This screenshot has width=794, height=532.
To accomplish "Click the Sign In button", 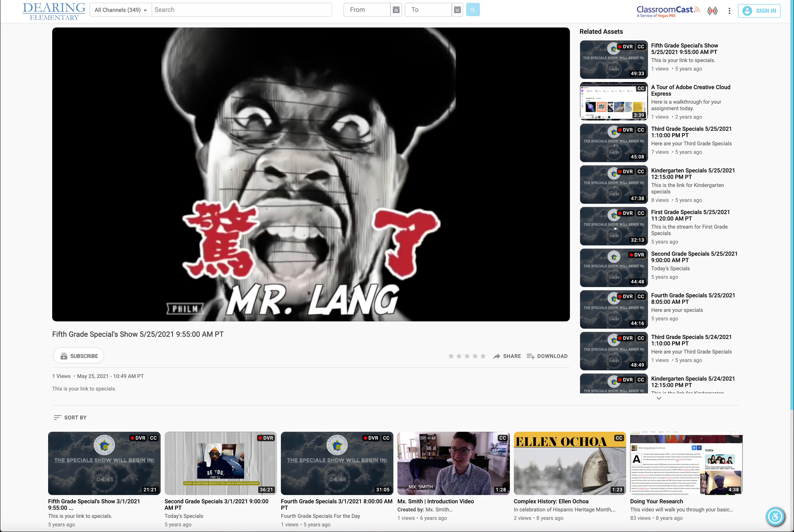I will [x=759, y=11].
